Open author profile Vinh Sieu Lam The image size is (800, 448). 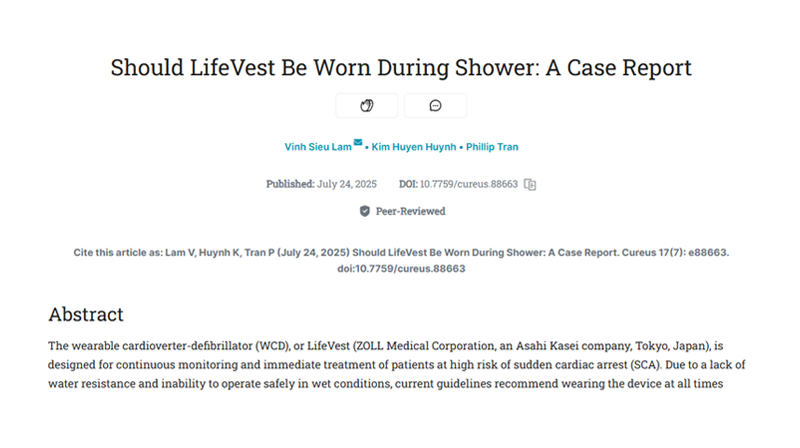(x=318, y=147)
